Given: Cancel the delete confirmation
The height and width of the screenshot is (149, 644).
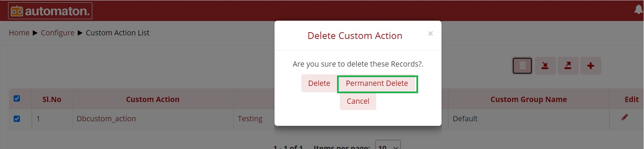Looking at the screenshot, I should coord(358,101).
